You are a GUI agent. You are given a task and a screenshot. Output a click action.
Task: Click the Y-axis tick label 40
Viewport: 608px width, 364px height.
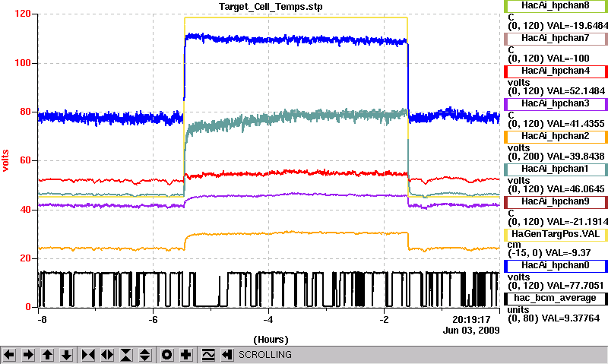pos(25,210)
